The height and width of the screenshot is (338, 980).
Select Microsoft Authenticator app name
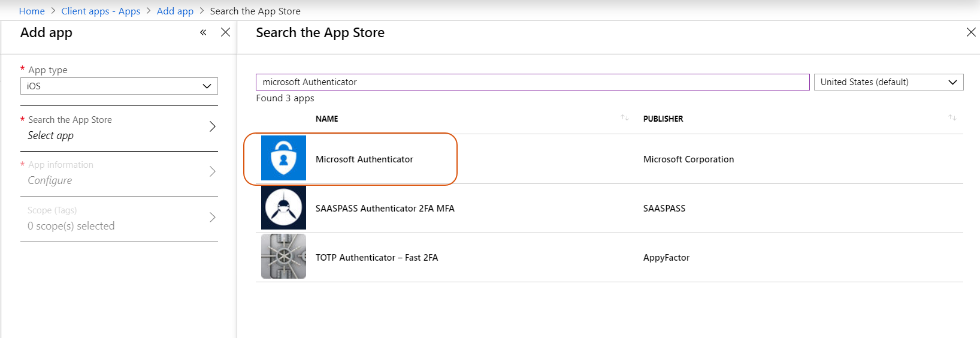[364, 159]
